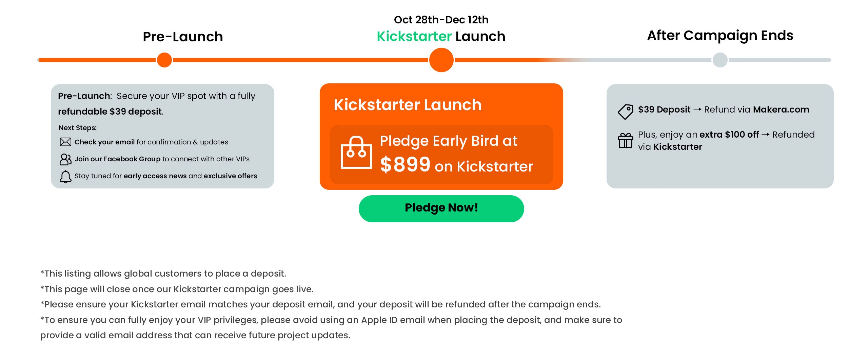The image size is (868, 364).
Task: Click the envelope email icon
Action: pyautogui.click(x=65, y=142)
